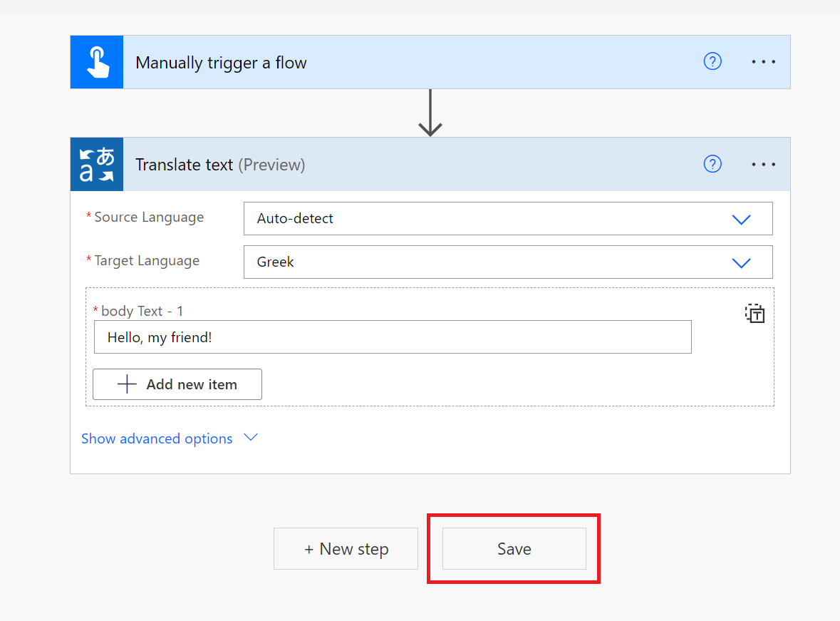Open the Translate text ellipsis menu

(x=763, y=164)
